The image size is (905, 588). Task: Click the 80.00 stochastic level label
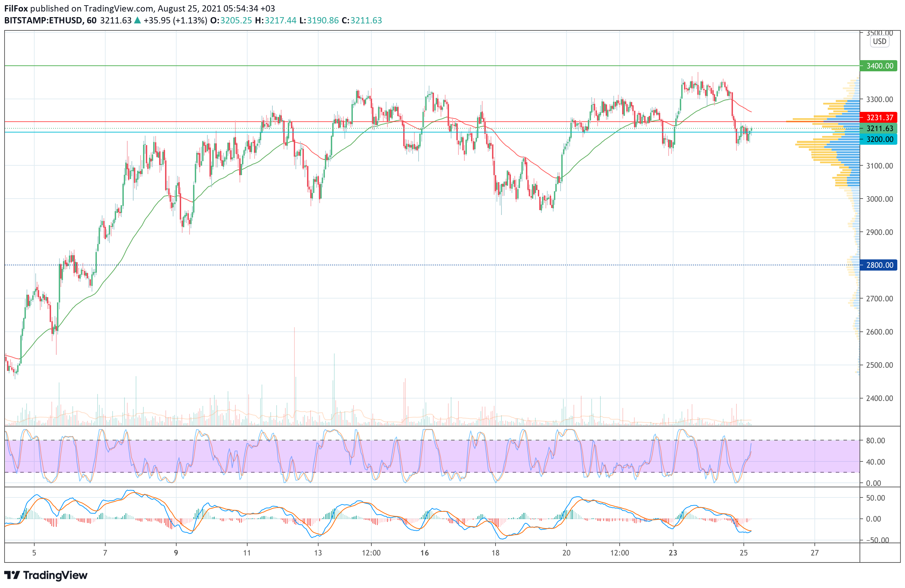point(875,440)
